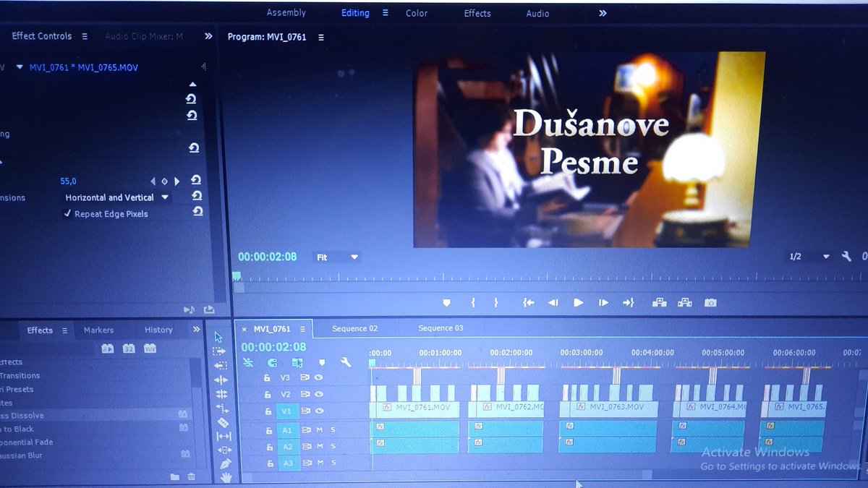Click the 55,0 value field
The height and width of the screenshot is (488, 868).
pos(68,181)
